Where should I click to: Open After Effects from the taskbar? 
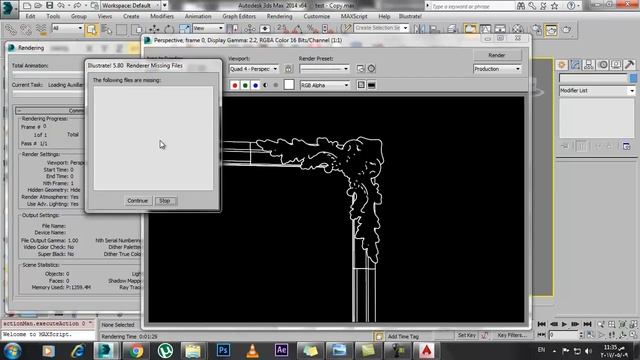[x=281, y=350]
